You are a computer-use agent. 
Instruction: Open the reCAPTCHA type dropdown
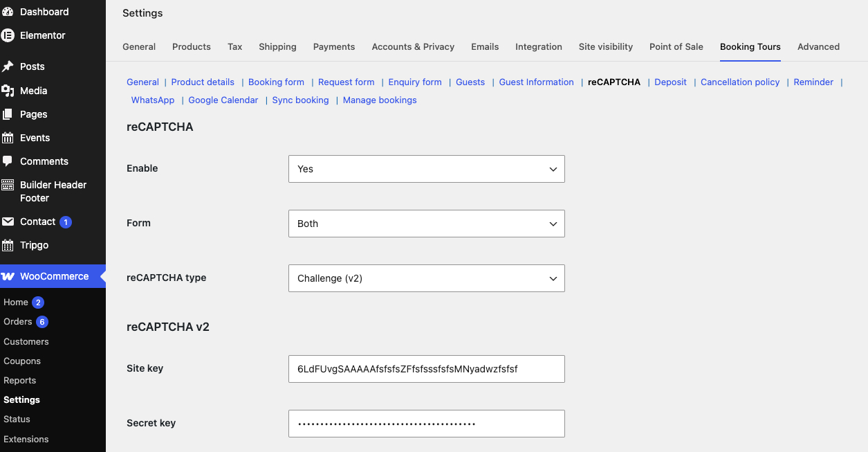pos(426,278)
